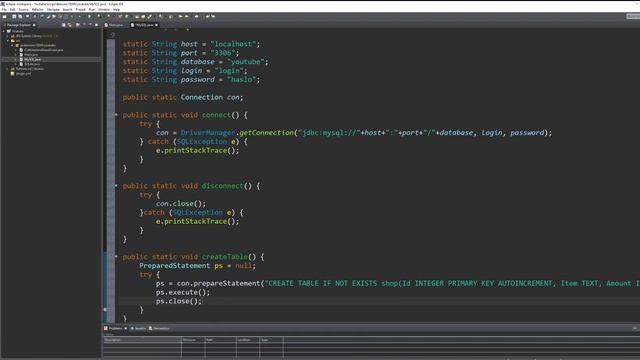The height and width of the screenshot is (360, 640).
Task: Click the Maximize icon of Package Explorer view
Action: [x=96, y=25]
